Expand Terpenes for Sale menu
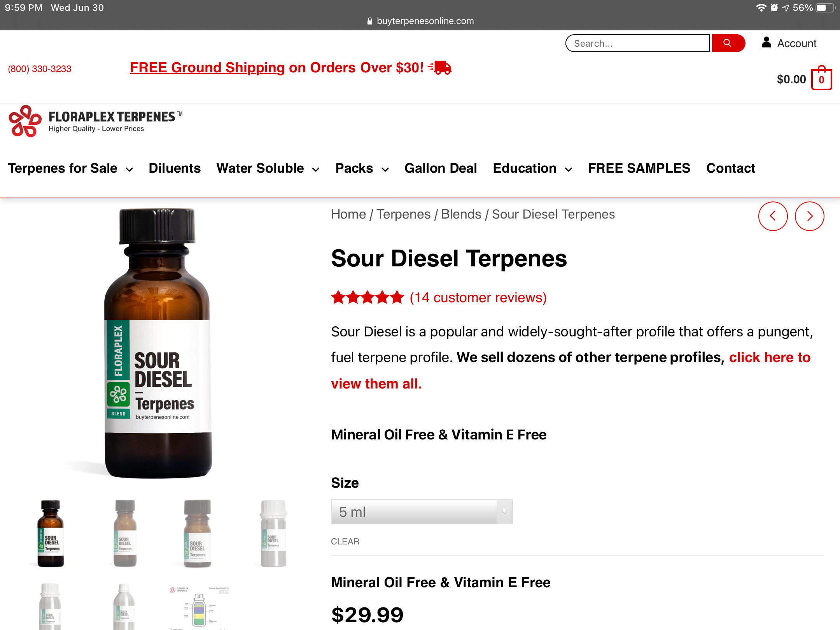This screenshot has width=840, height=630. pos(70,168)
